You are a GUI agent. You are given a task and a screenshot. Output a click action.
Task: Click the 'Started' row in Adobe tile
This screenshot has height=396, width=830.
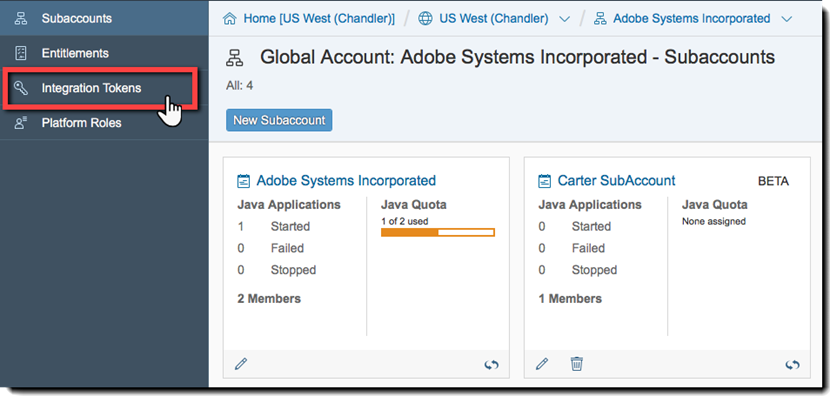click(274, 227)
